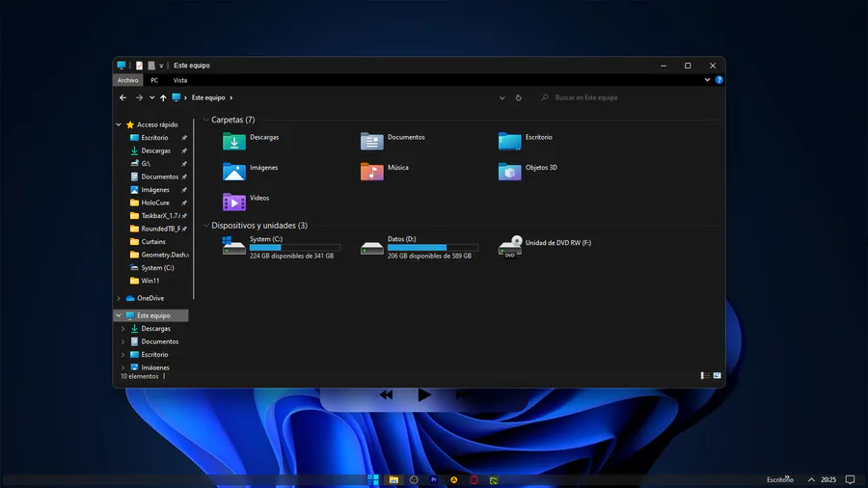Expand the OneDrive tree node
Viewport: 868px width, 488px height.
point(119,298)
